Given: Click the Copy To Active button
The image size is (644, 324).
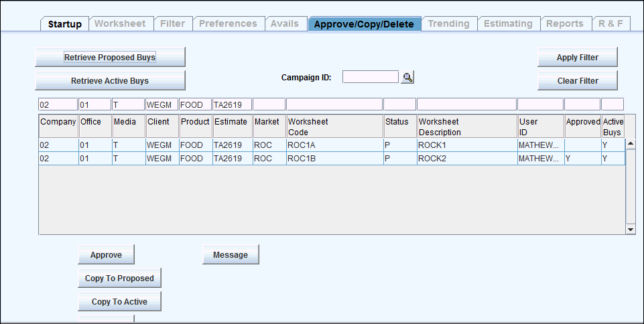Looking at the screenshot, I should (x=119, y=301).
